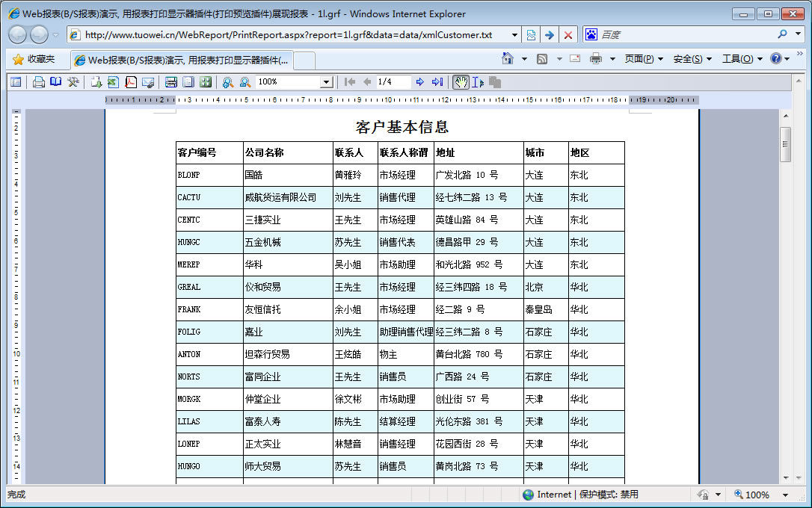This screenshot has height=508, width=812.
Task: Click the vertical scrollbar thumb
Action: 785,144
